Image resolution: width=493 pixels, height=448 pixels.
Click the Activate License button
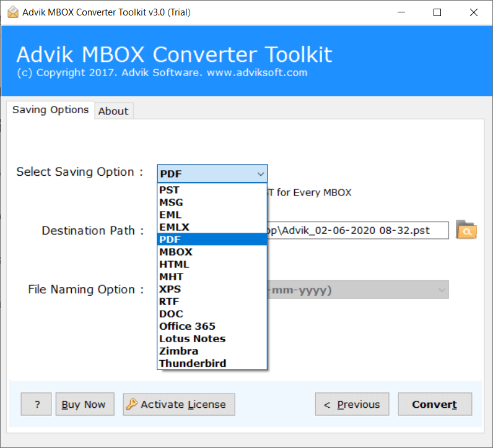coord(179,404)
